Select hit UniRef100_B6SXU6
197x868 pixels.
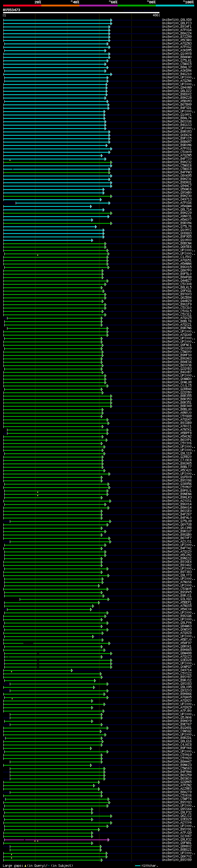tap(177, 121)
